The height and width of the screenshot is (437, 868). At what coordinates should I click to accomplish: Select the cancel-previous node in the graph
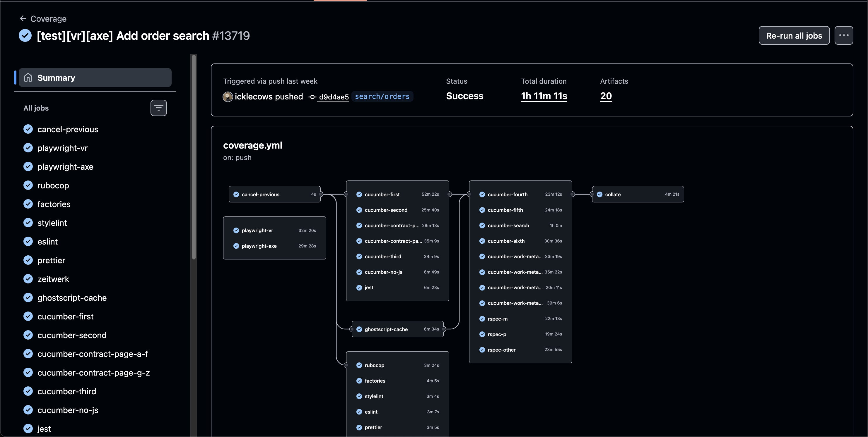click(261, 194)
